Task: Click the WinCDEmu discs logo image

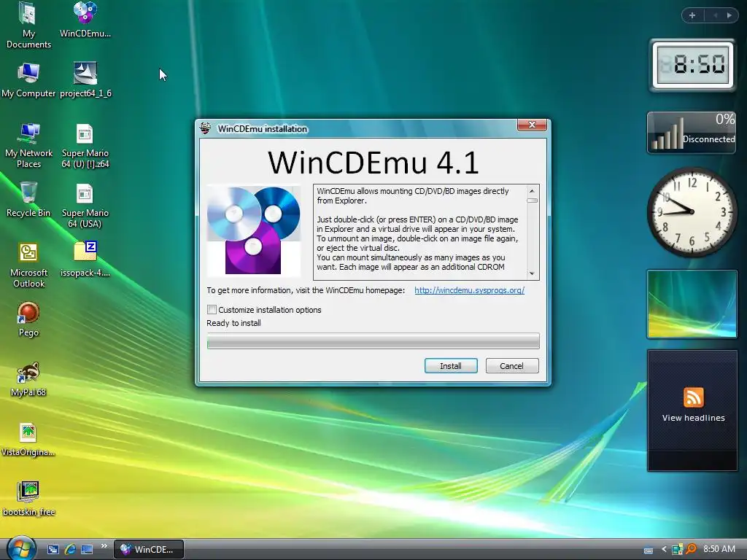Action: pos(253,230)
